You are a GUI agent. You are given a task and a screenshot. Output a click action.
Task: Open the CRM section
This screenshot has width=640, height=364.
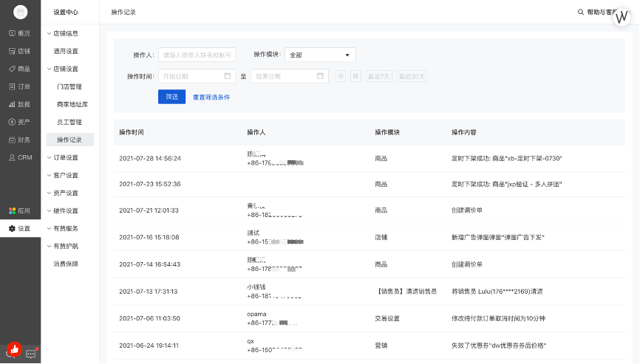[21, 157]
